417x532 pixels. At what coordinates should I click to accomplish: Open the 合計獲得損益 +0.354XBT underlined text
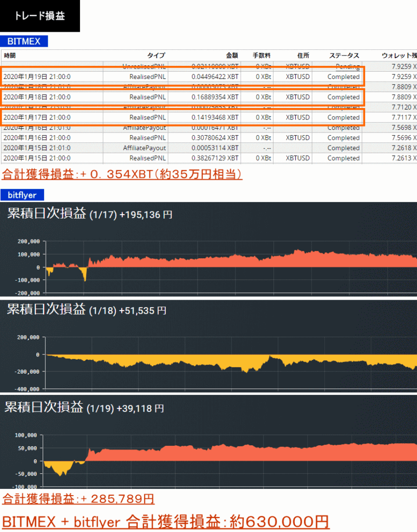pos(122,174)
